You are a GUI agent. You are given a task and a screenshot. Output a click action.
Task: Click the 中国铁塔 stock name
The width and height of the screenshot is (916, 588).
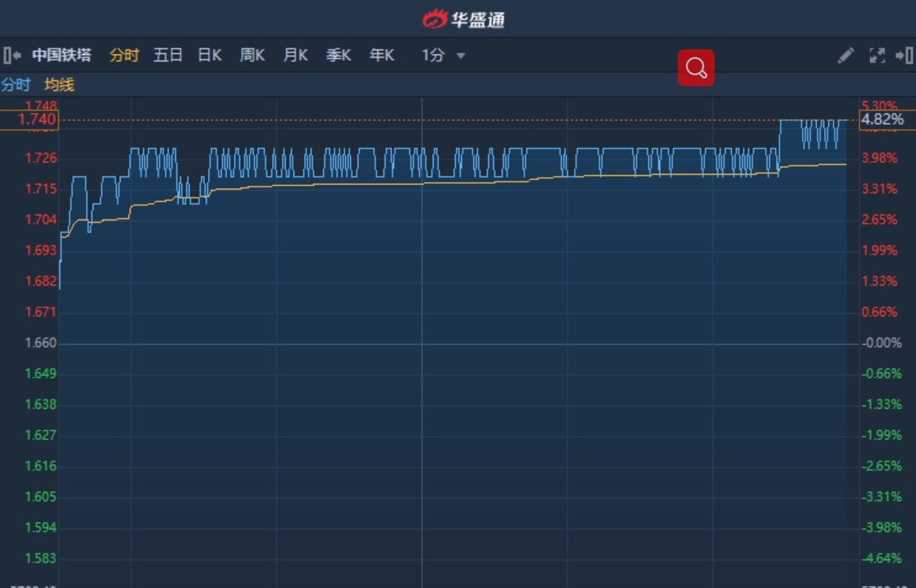[62, 56]
